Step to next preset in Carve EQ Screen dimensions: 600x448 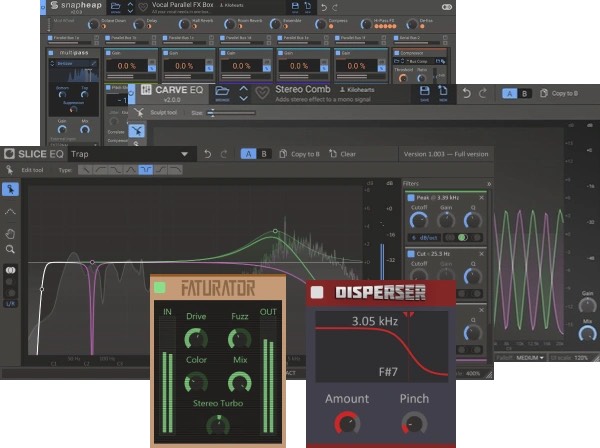[x=243, y=98]
